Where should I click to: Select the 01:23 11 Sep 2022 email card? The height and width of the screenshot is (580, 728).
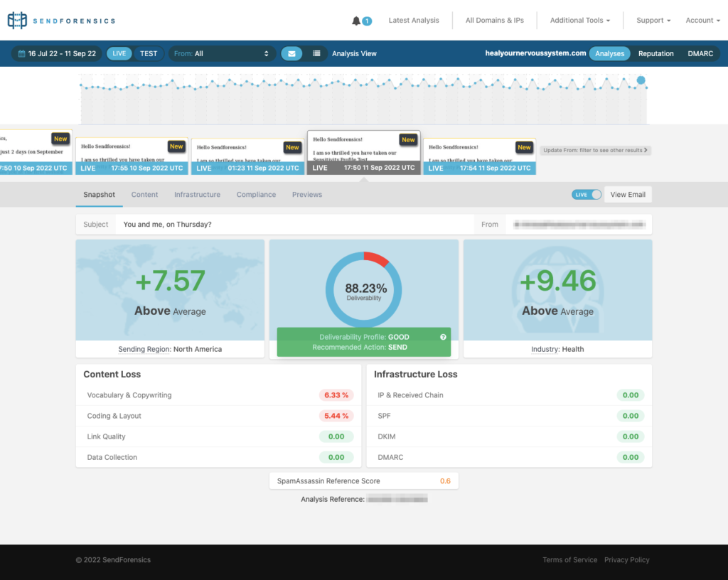pyautogui.click(x=247, y=156)
